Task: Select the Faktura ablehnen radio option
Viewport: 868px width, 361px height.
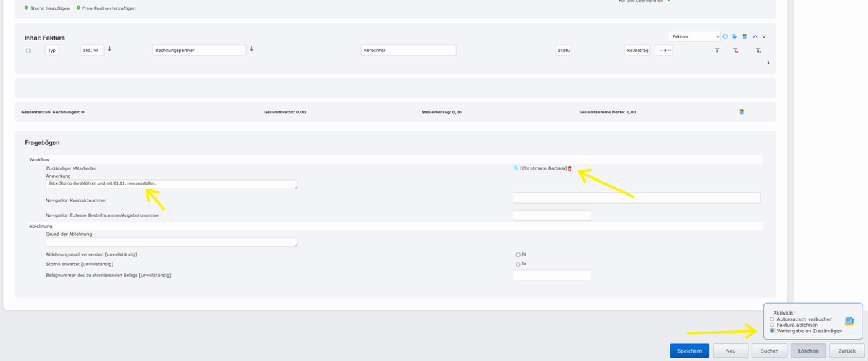Action: click(772, 325)
